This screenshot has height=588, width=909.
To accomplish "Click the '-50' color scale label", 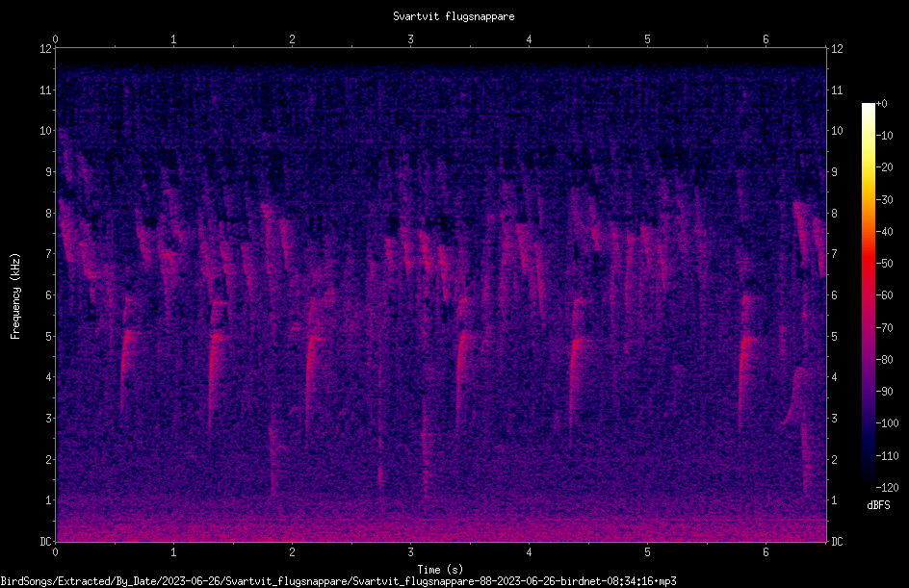I will 884,264.
